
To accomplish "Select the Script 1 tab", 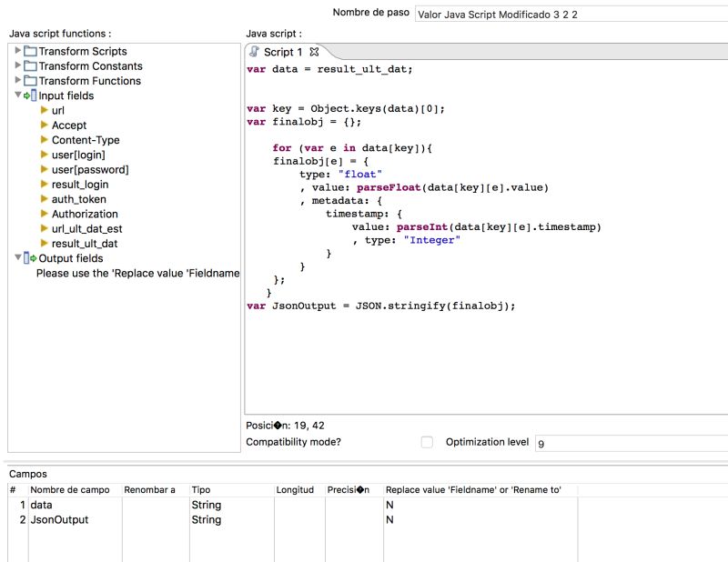I will click(282, 52).
